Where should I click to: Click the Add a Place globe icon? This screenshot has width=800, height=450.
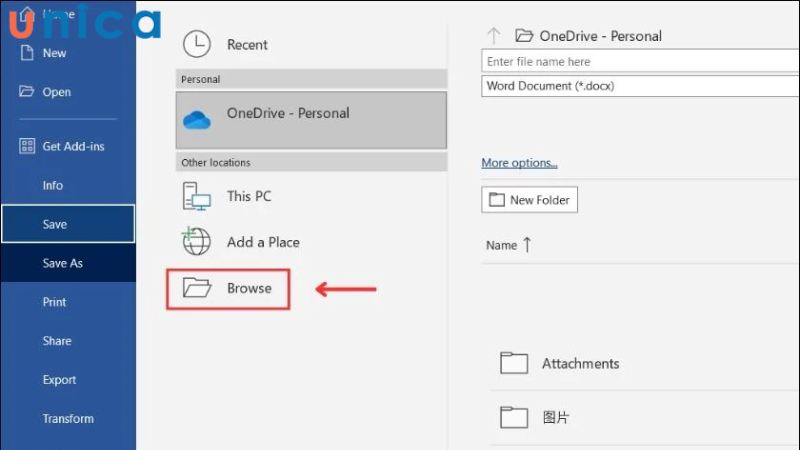tap(196, 241)
